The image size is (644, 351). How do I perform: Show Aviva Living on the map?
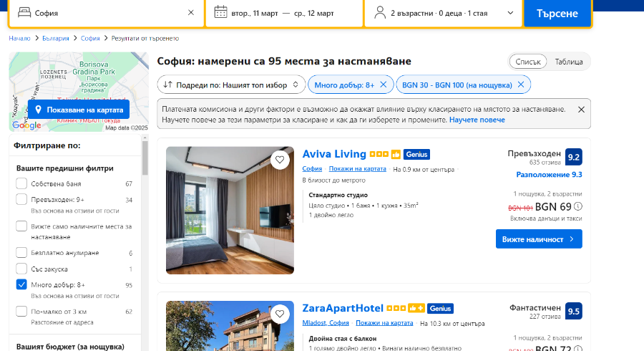pyautogui.click(x=357, y=168)
